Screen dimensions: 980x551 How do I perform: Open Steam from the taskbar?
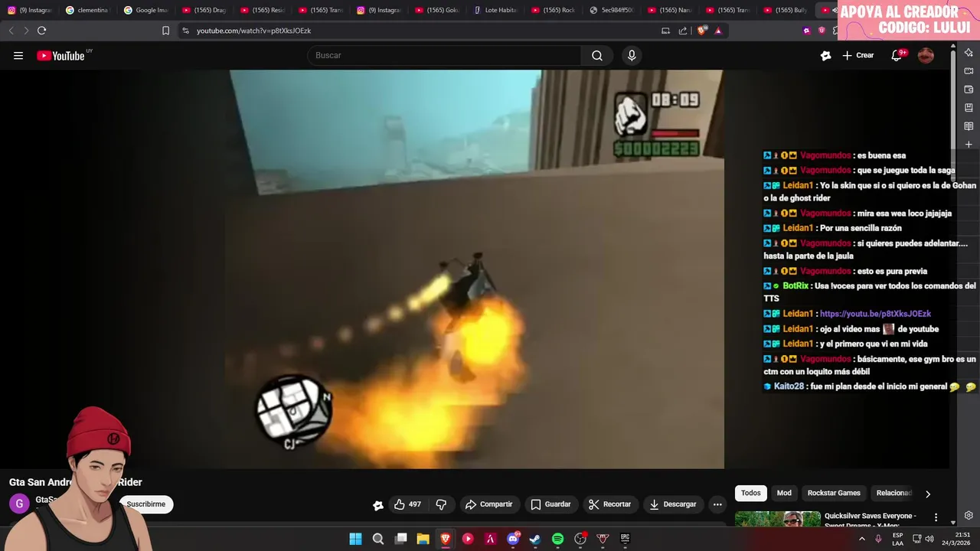click(535, 539)
